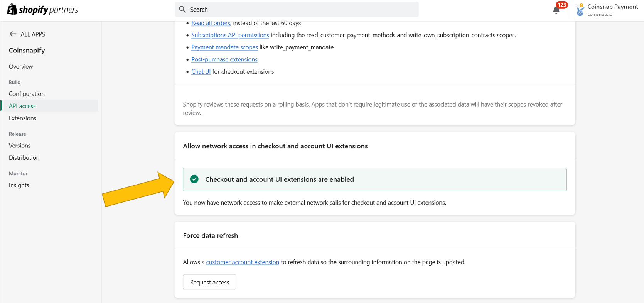Click 'You now have network access' text
644x303 pixels.
coord(314,203)
